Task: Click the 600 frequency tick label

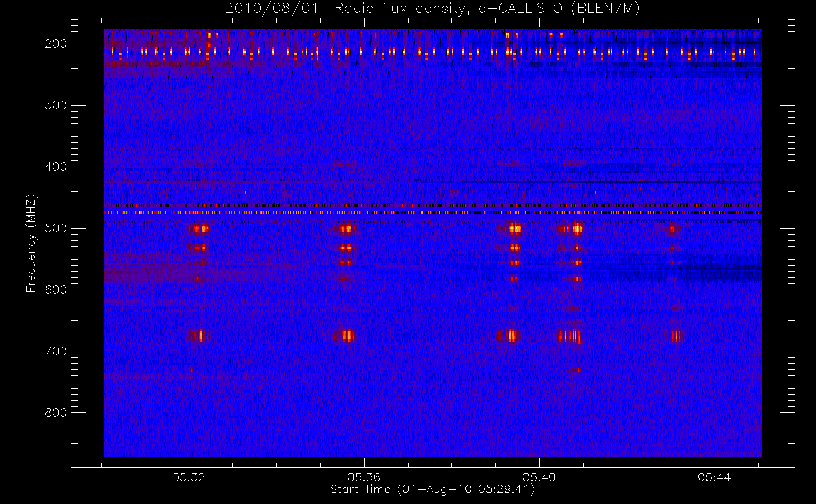Action: tap(56, 290)
